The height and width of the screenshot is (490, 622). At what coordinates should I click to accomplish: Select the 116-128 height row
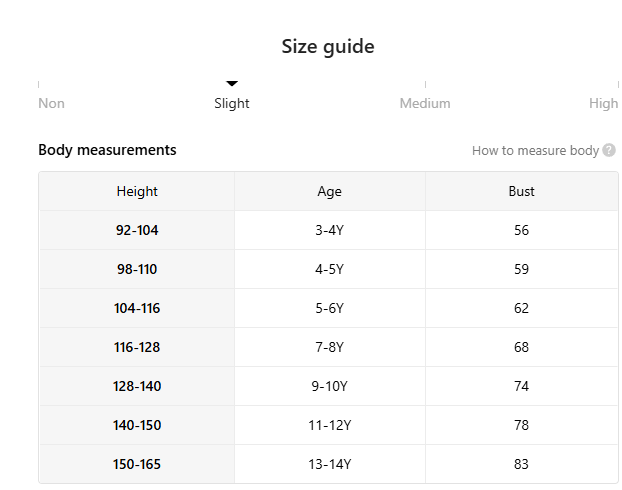[328, 347]
